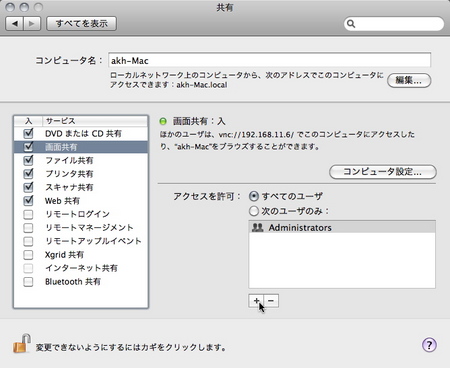Click the コンピュータ名 text field
The width and height of the screenshot is (450, 368).
tap(269, 60)
